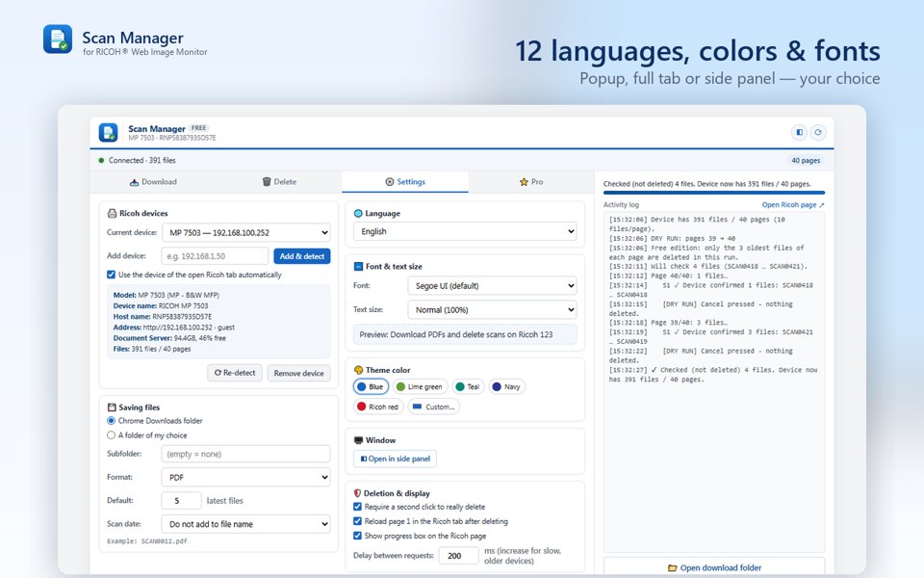Choose A folder of my choice option
Image resolution: width=924 pixels, height=578 pixels.
click(111, 435)
